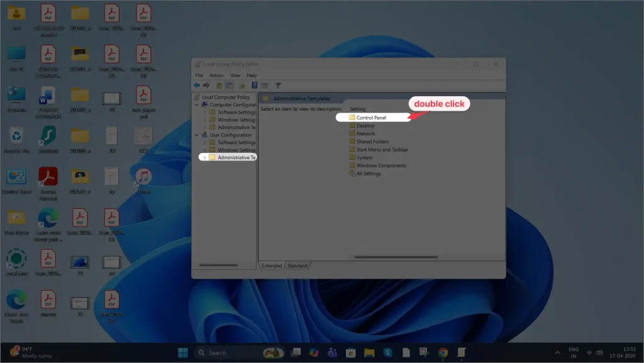644x363 pixels.
Task: Click the blue Help book toolbar icon
Action: coord(254,86)
